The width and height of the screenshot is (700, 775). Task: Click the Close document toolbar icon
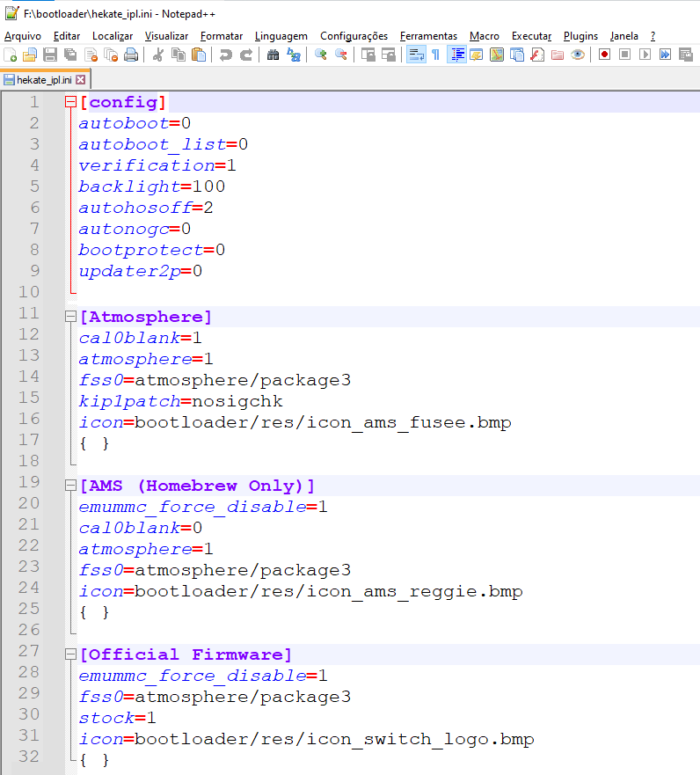91,55
